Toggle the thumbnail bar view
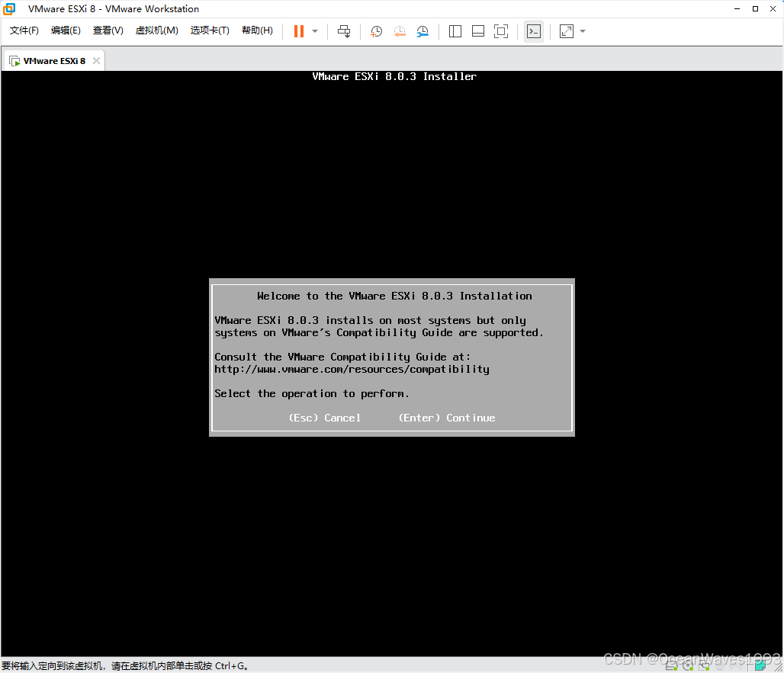The height and width of the screenshot is (673, 784). (478, 31)
